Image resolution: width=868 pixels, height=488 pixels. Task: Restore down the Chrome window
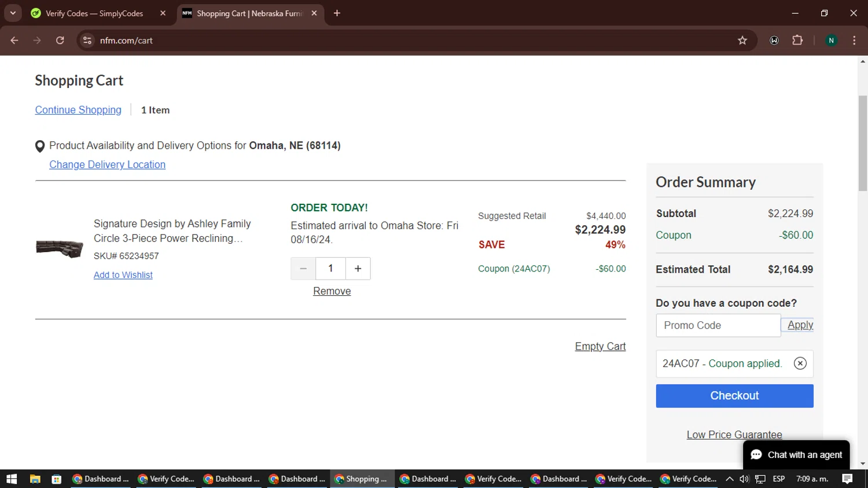824,13
